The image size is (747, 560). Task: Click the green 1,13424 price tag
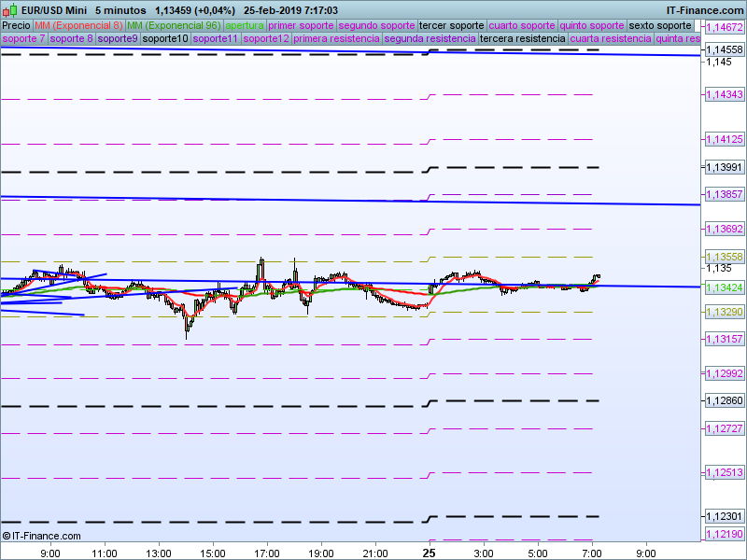tap(723, 287)
